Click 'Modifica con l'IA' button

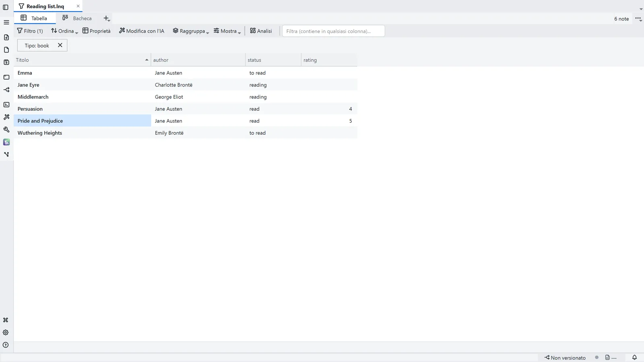pyautogui.click(x=142, y=31)
